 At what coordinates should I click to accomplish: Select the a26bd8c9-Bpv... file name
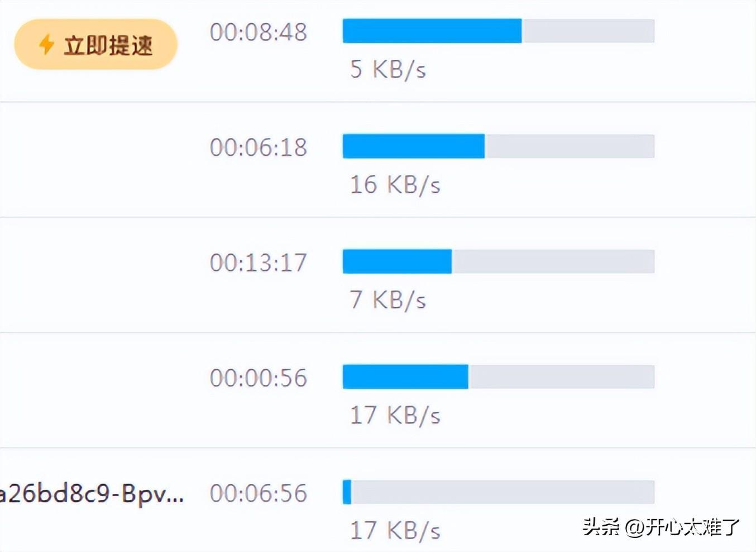[92, 494]
